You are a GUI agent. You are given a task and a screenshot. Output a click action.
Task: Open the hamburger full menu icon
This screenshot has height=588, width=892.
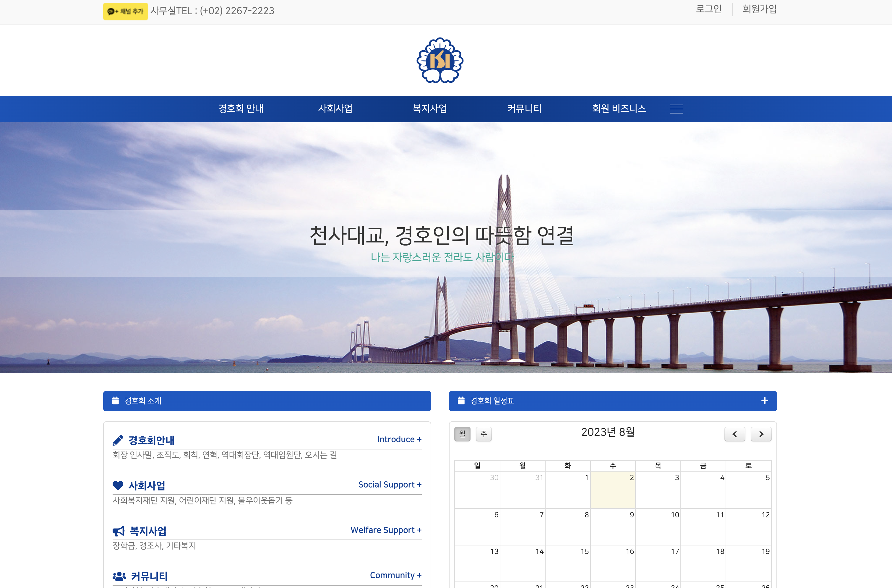pos(676,109)
